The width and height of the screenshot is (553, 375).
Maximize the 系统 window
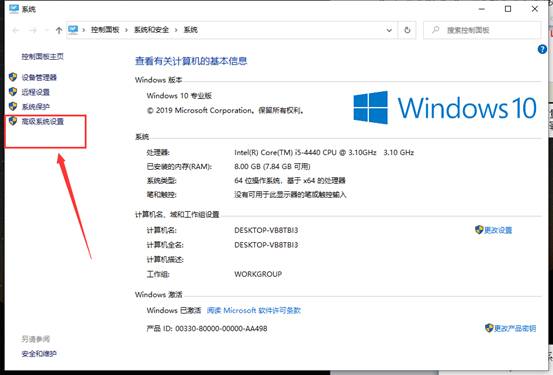[508, 9]
